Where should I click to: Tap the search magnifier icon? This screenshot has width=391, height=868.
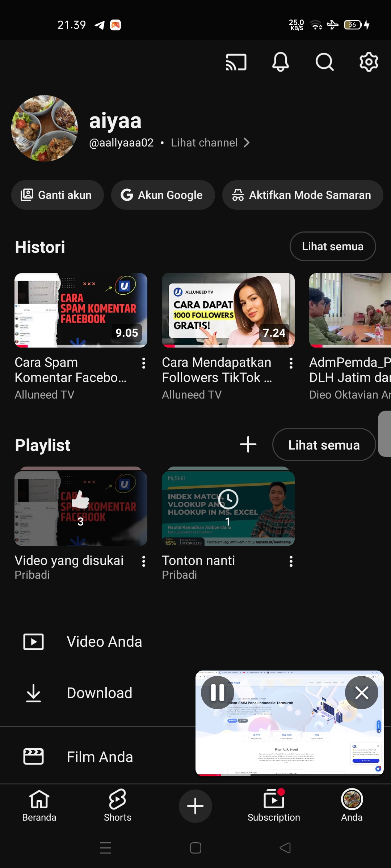point(324,62)
